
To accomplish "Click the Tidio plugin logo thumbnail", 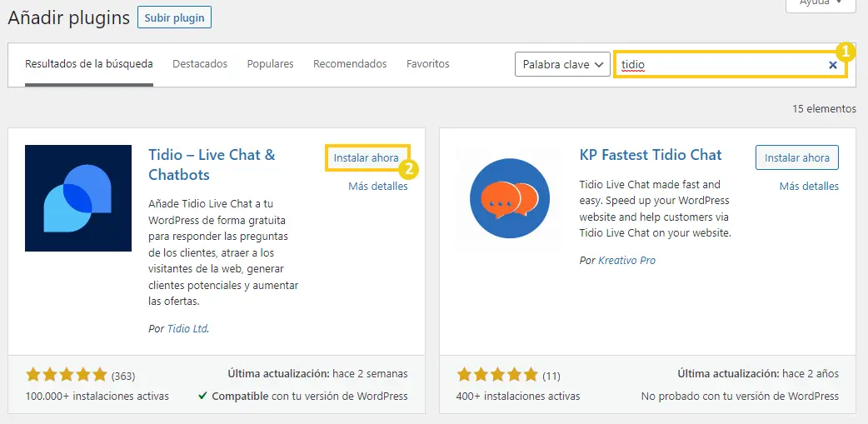I will tap(78, 198).
